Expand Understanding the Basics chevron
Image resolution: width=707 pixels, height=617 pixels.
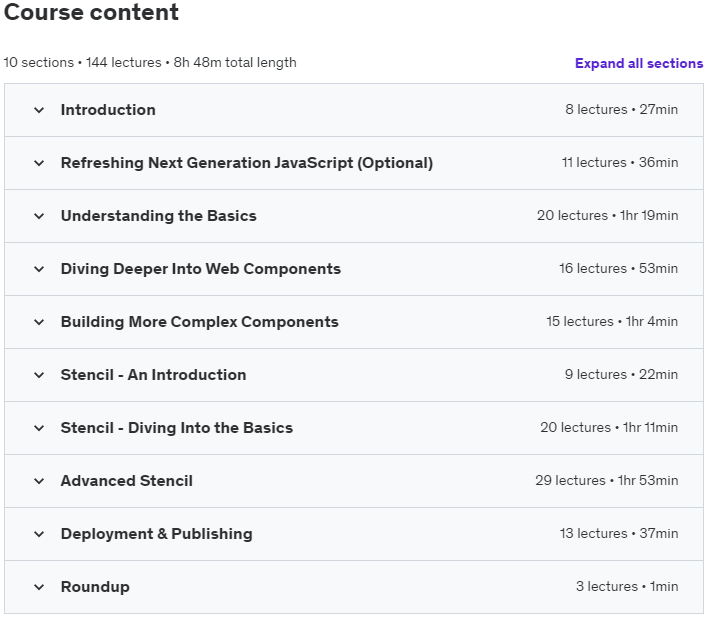point(39,216)
